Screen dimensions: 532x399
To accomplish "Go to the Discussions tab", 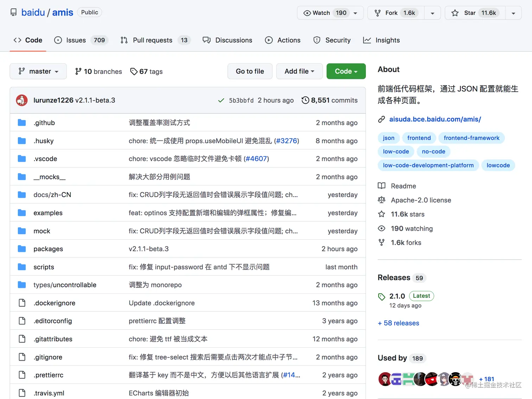I will [x=228, y=40].
